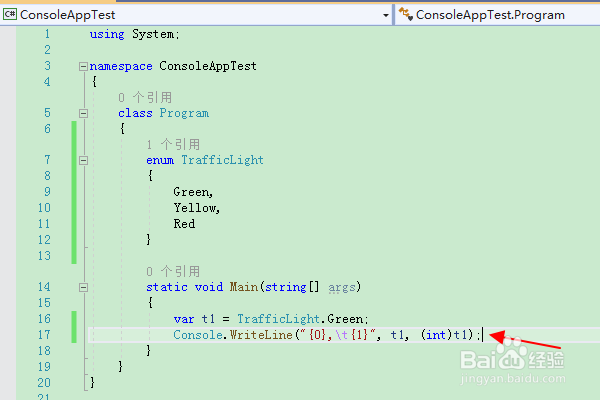600x400 pixels.
Task: Click line number 13 in the gutter
Action: point(44,256)
